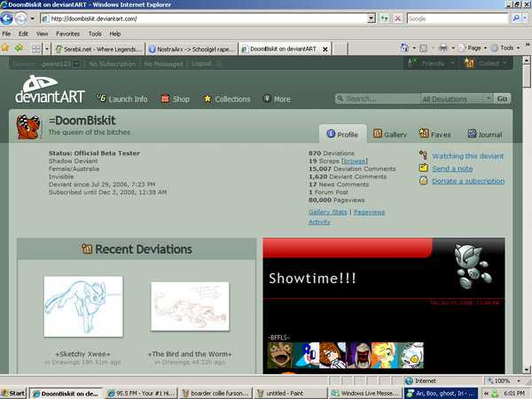532x399 pixels.
Task: Click the search magnifier icon
Action: [515, 19]
